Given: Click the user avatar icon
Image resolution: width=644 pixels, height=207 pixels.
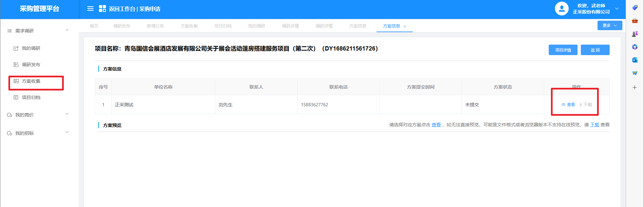Looking at the screenshot, I should click(561, 9).
